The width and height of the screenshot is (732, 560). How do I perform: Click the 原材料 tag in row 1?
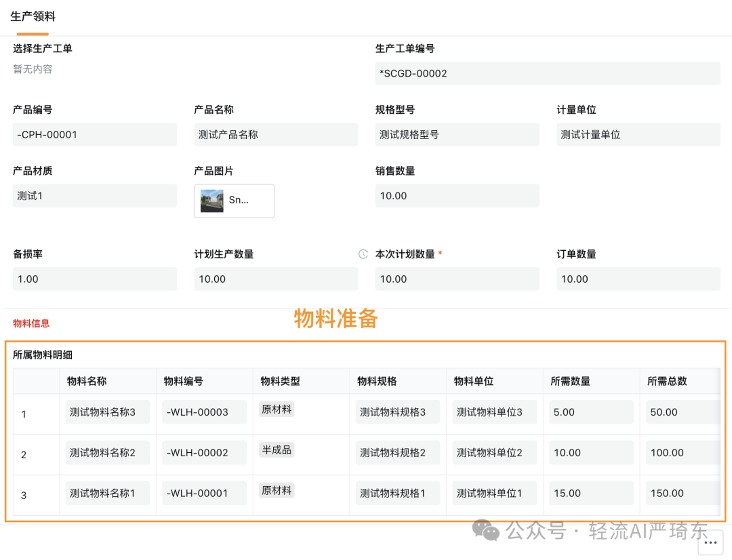coord(276,408)
